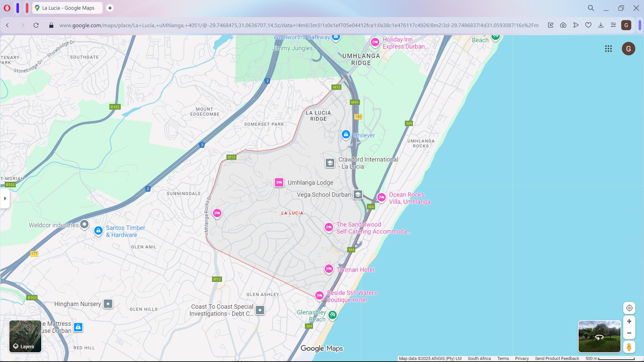Click the Unilever shopping marker
This screenshot has height=362, width=644.
tap(345, 135)
